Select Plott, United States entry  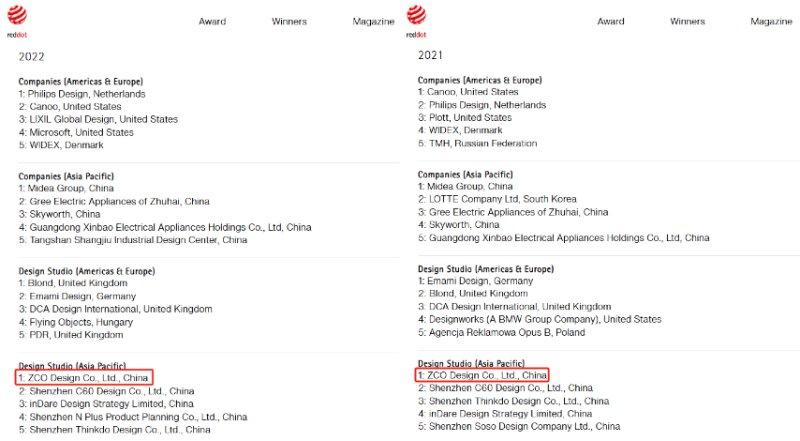[x=465, y=117]
